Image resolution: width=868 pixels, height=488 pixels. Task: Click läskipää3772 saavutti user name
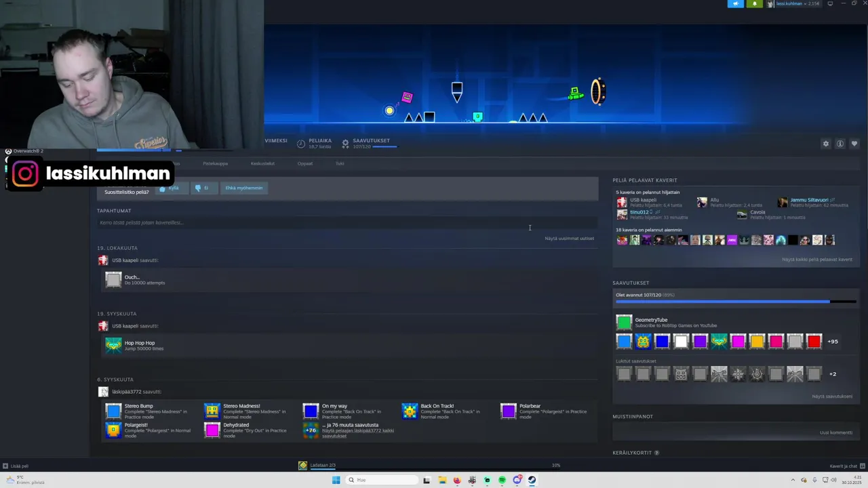coord(127,392)
